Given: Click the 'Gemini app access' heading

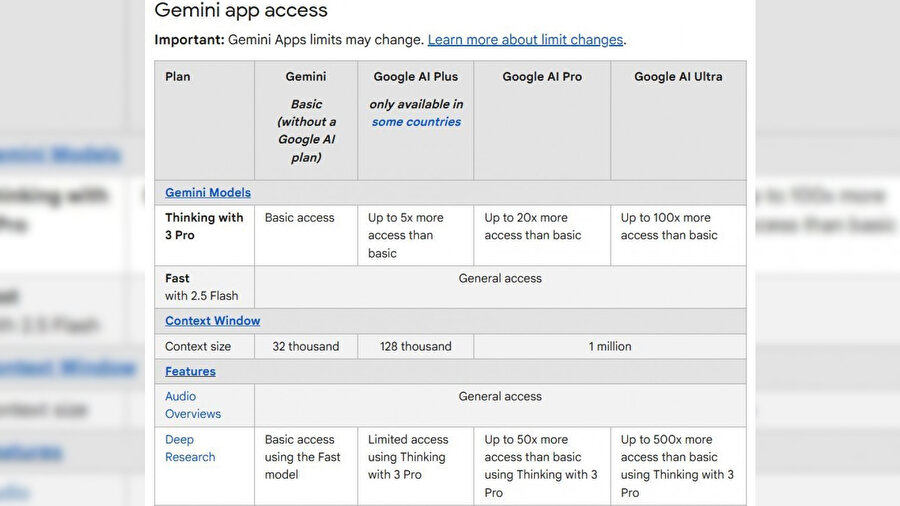Looking at the screenshot, I should pyautogui.click(x=241, y=11).
